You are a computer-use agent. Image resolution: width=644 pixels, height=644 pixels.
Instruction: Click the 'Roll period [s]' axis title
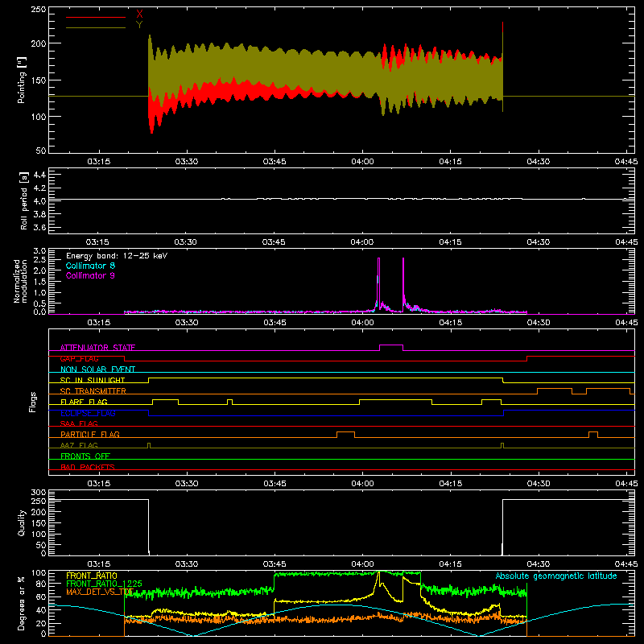24,200
